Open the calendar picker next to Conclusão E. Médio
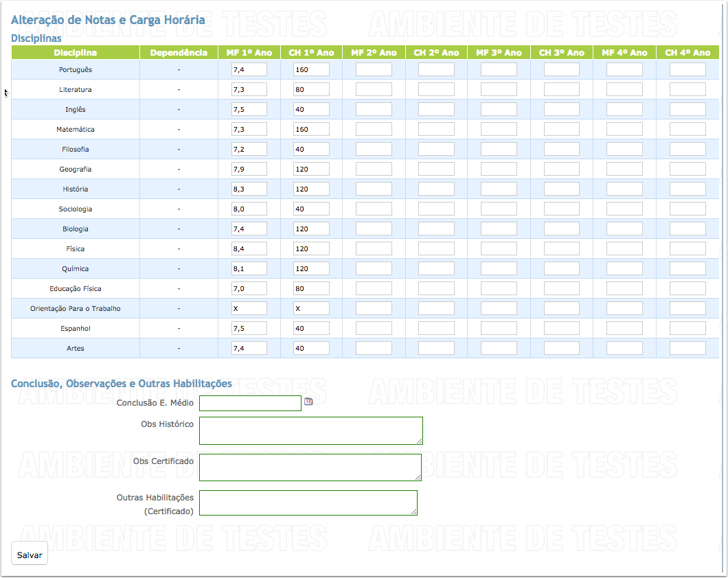728x578 pixels. (308, 402)
